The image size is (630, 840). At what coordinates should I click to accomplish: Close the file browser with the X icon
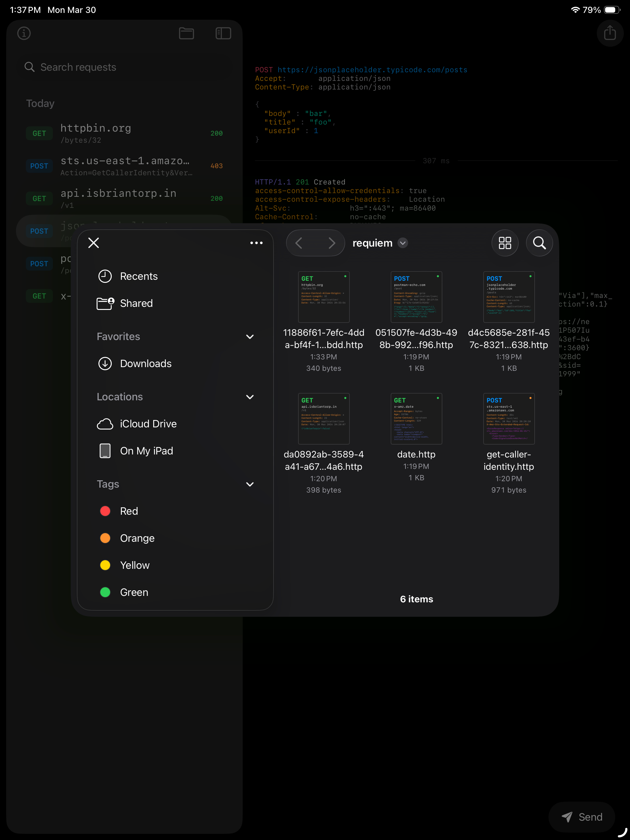click(x=94, y=243)
